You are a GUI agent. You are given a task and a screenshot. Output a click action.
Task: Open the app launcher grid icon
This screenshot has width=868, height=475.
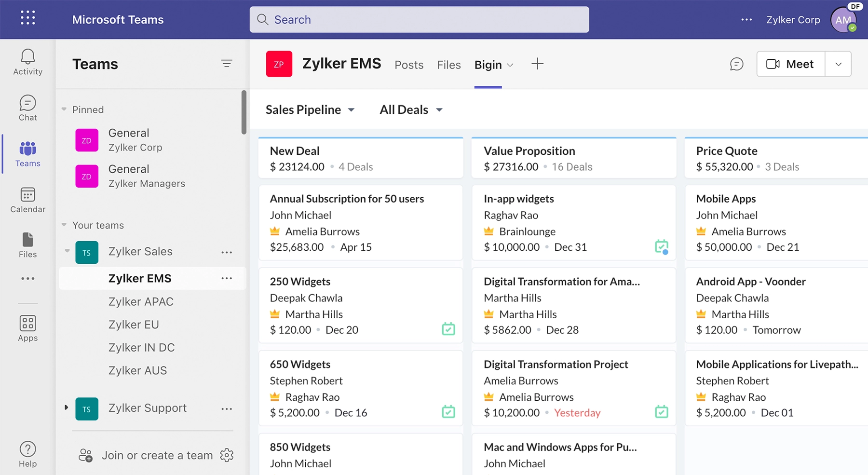point(28,18)
